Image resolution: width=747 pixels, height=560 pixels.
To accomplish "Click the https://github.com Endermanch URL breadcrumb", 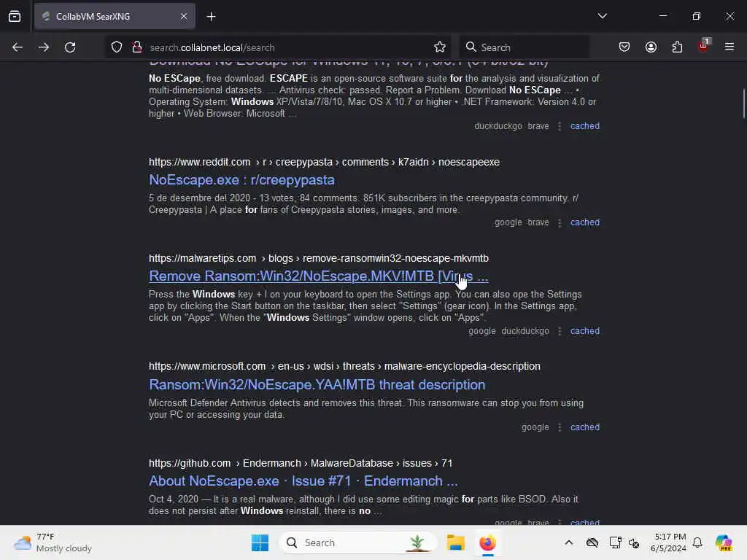I will [301, 463].
